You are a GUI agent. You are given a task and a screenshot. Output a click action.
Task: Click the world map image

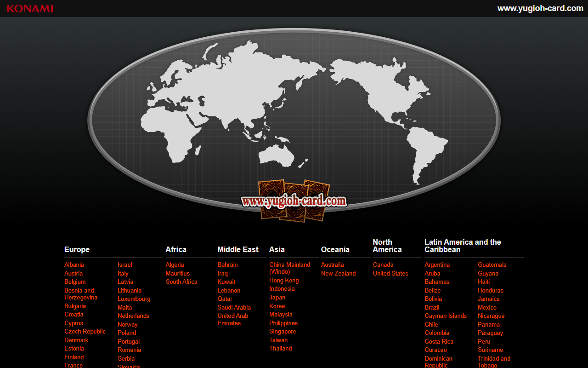point(294,120)
